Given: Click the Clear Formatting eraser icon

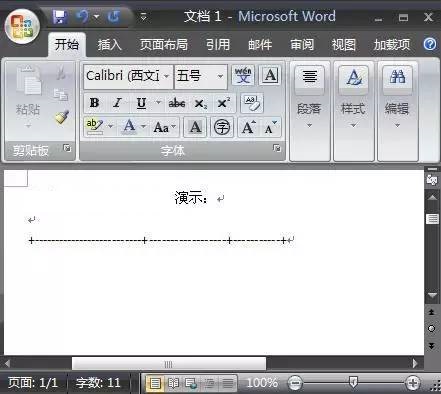Looking at the screenshot, I should click(252, 103).
